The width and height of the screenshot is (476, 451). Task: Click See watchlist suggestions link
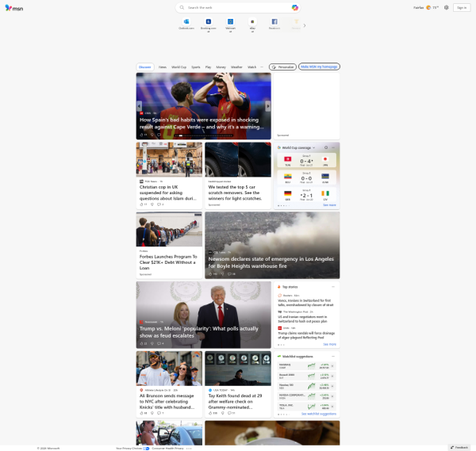pyautogui.click(x=319, y=414)
